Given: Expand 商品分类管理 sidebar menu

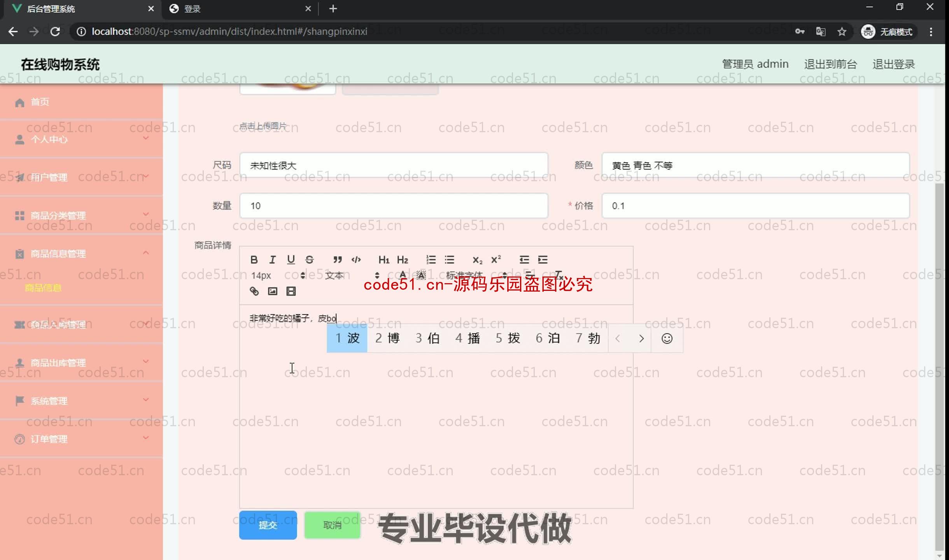Looking at the screenshot, I should [81, 215].
